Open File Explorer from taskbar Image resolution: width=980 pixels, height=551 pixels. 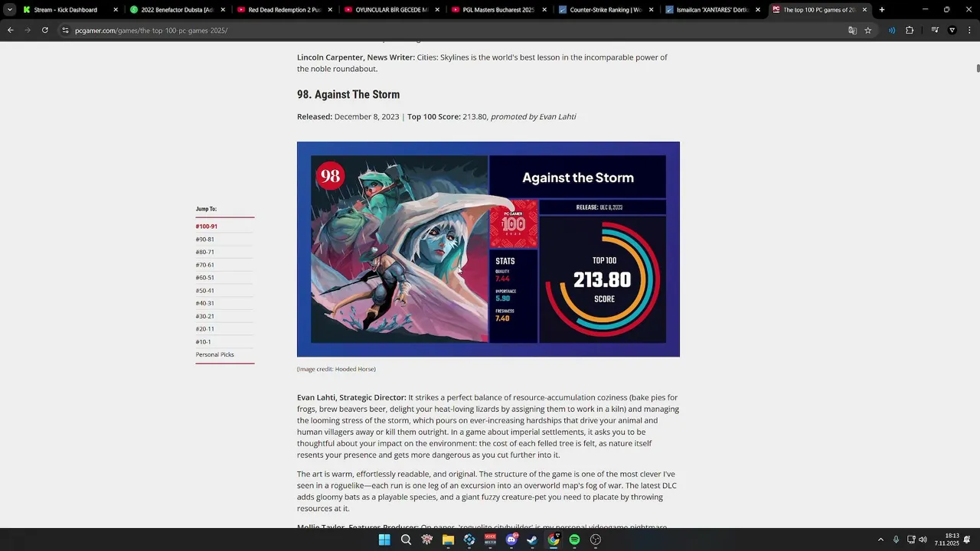click(448, 540)
